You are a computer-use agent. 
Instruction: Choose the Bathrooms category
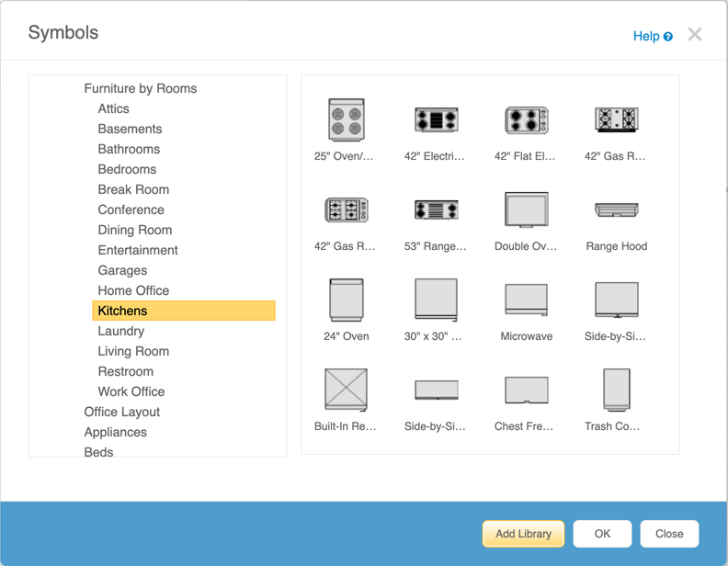point(129,149)
